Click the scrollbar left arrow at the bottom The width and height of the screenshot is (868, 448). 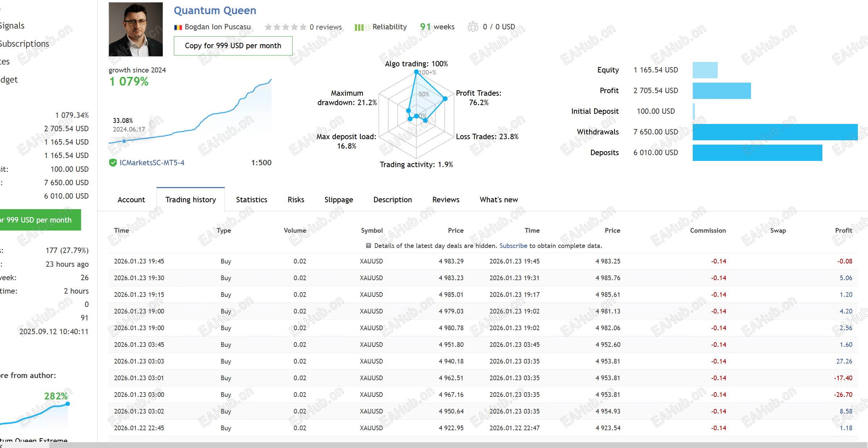coord(2,445)
